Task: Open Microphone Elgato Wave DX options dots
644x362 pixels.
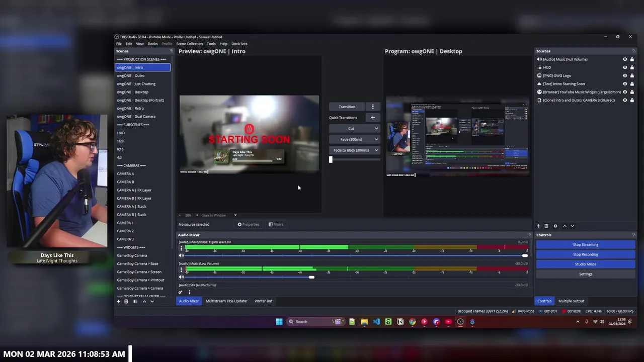Action: click(181, 248)
